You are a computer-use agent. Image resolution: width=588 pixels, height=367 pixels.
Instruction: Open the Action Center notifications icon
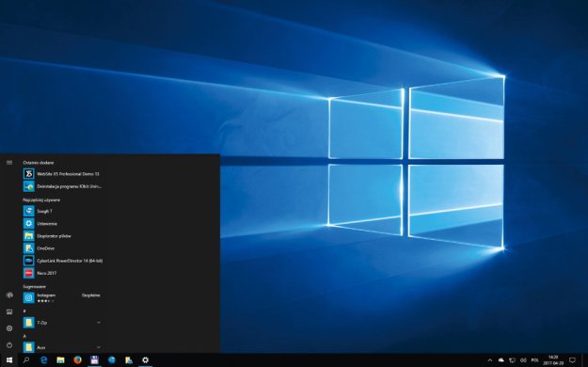coord(572,360)
